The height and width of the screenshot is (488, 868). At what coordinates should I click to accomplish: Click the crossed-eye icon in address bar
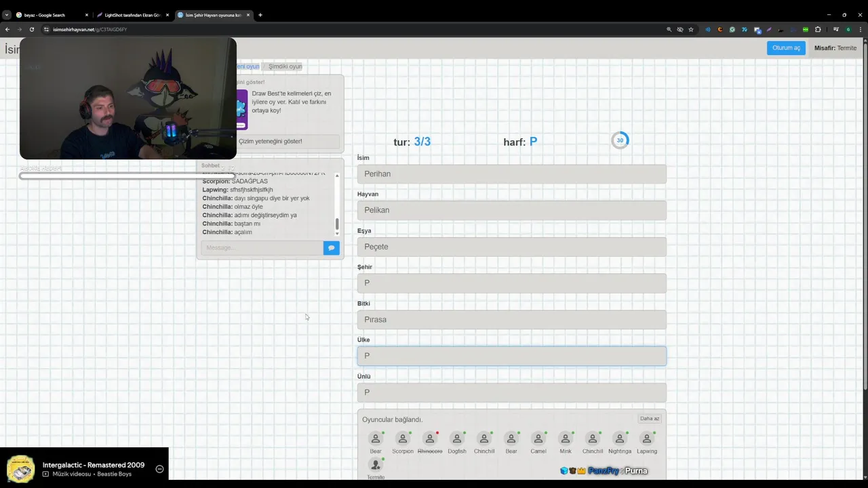680,30
